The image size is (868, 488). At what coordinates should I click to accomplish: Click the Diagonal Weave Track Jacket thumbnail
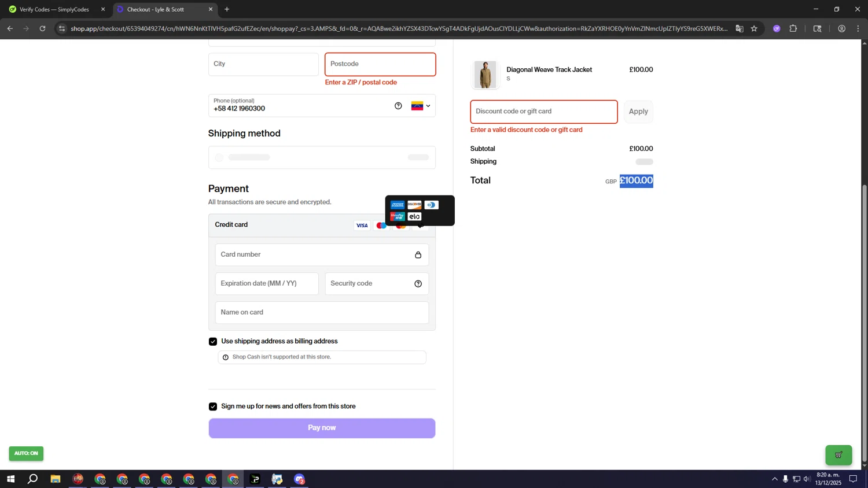tap(485, 74)
